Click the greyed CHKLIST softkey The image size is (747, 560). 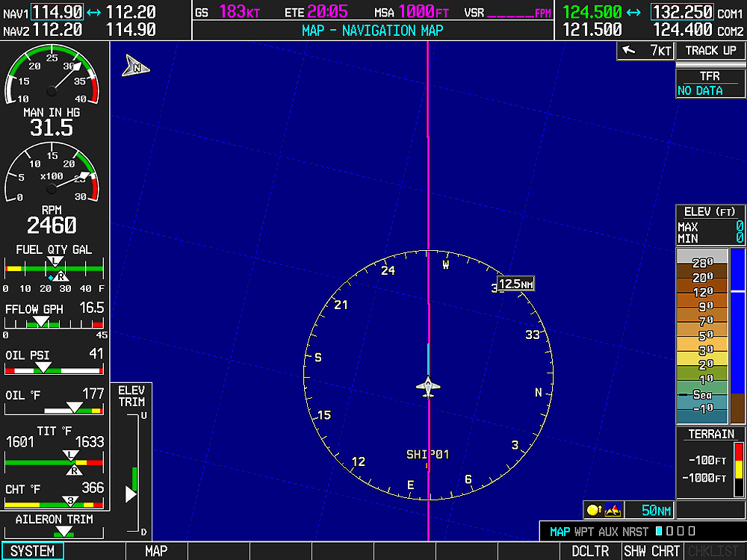[x=713, y=551]
